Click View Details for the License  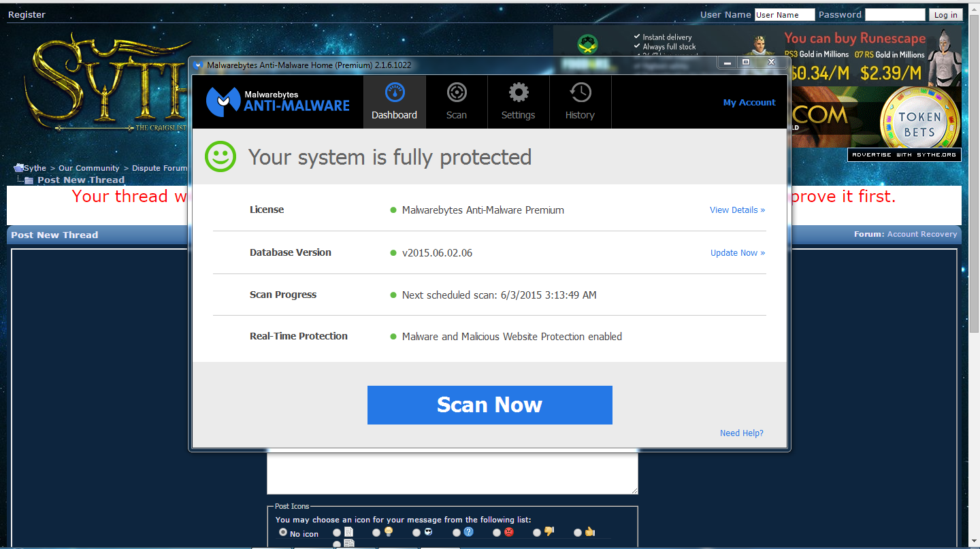(737, 210)
